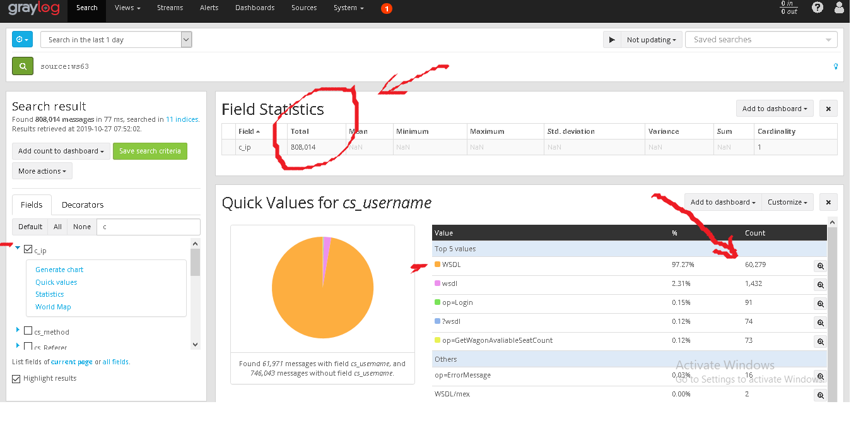This screenshot has height=428, width=868.
Task: Click the play button beside Not updating
Action: coord(612,40)
